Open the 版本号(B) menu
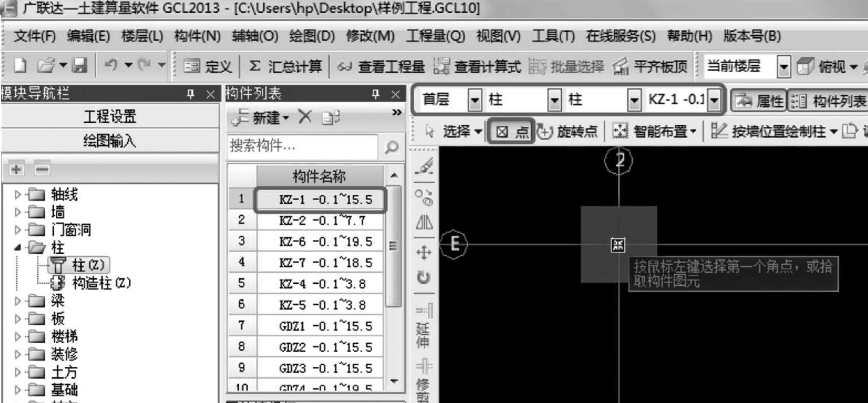Viewport: 868px width, 403px height. 752,37
